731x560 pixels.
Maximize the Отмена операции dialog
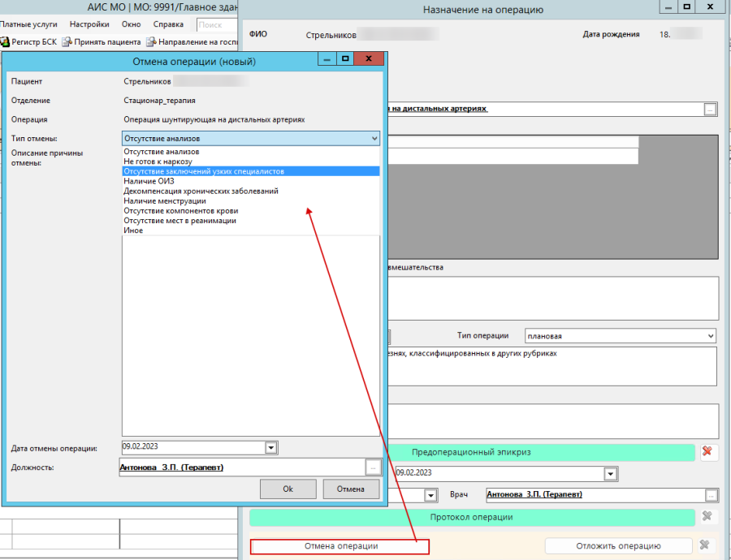(345, 58)
